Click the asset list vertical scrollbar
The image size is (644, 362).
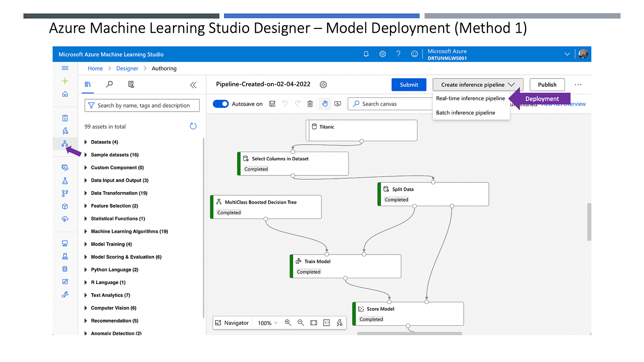point(203,227)
